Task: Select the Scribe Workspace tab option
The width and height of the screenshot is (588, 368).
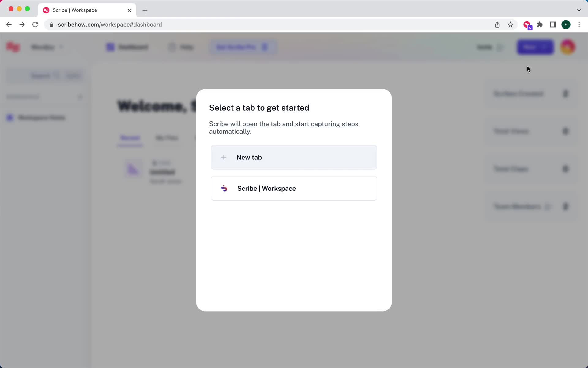Action: click(x=294, y=188)
